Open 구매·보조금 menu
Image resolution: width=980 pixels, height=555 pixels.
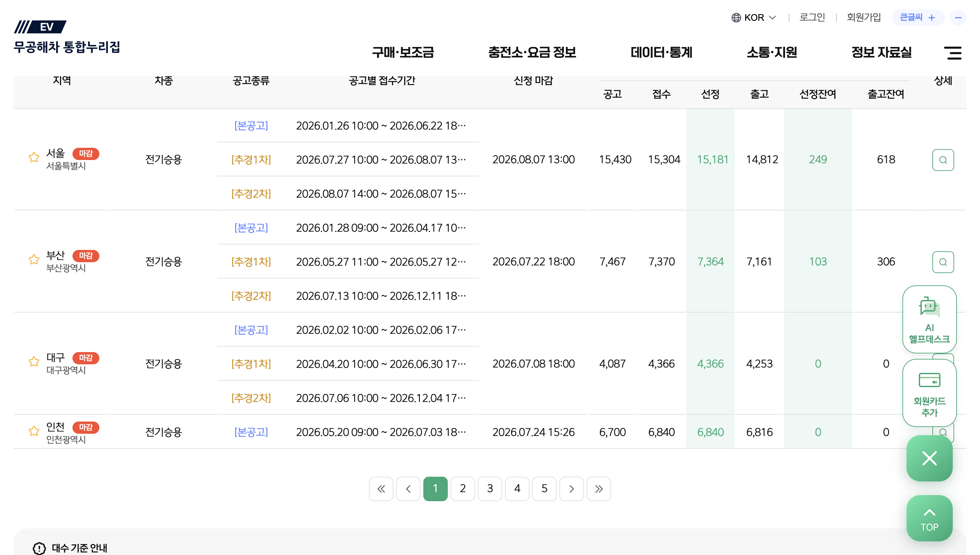(x=403, y=52)
